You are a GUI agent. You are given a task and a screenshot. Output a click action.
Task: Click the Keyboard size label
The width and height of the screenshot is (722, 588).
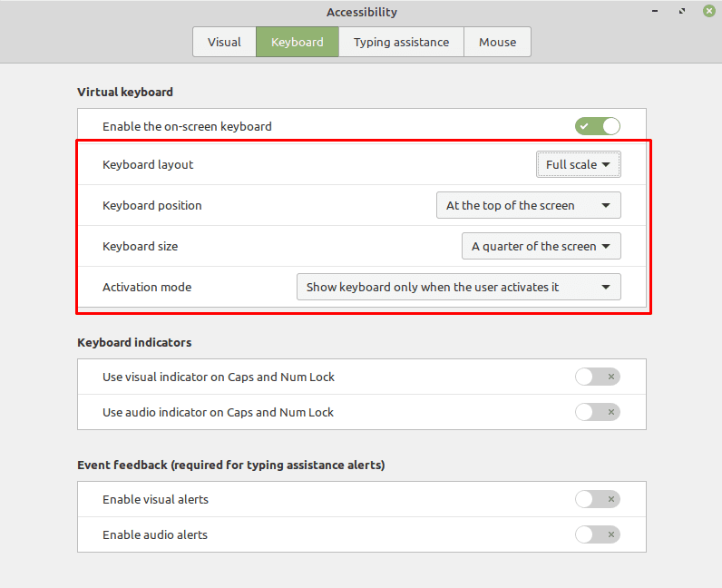[x=140, y=247]
